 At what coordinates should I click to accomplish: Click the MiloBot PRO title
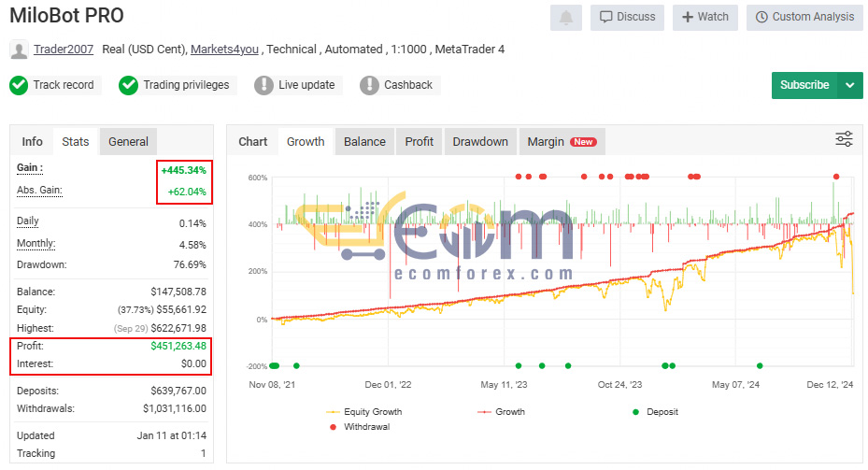66,16
